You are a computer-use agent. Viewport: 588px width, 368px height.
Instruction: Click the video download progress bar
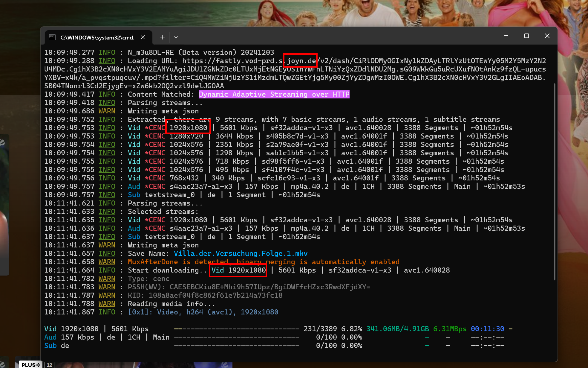point(236,329)
